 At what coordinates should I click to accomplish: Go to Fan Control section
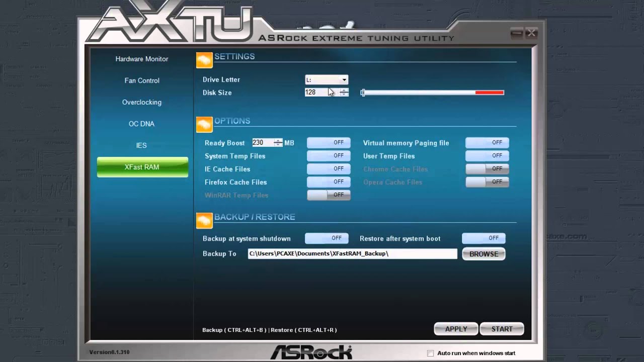(142, 80)
